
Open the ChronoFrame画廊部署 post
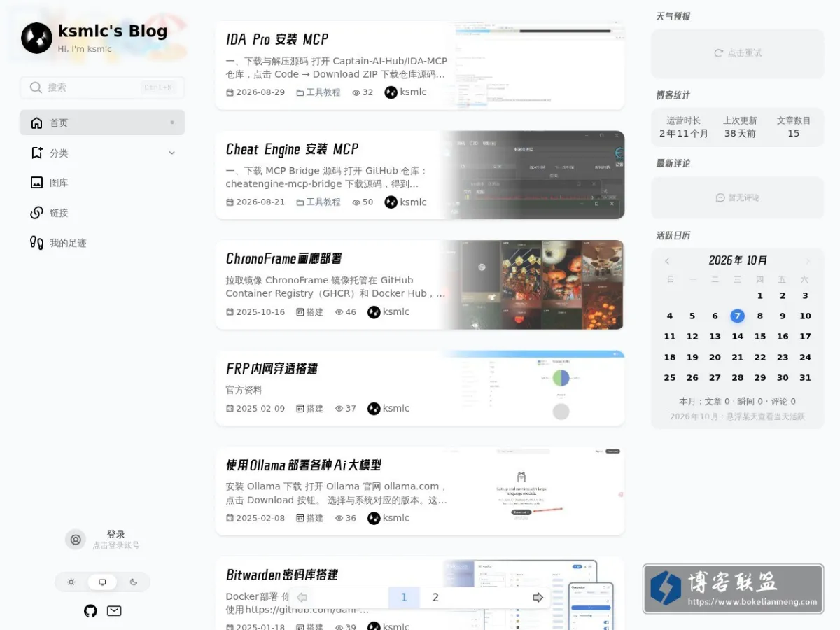point(283,259)
